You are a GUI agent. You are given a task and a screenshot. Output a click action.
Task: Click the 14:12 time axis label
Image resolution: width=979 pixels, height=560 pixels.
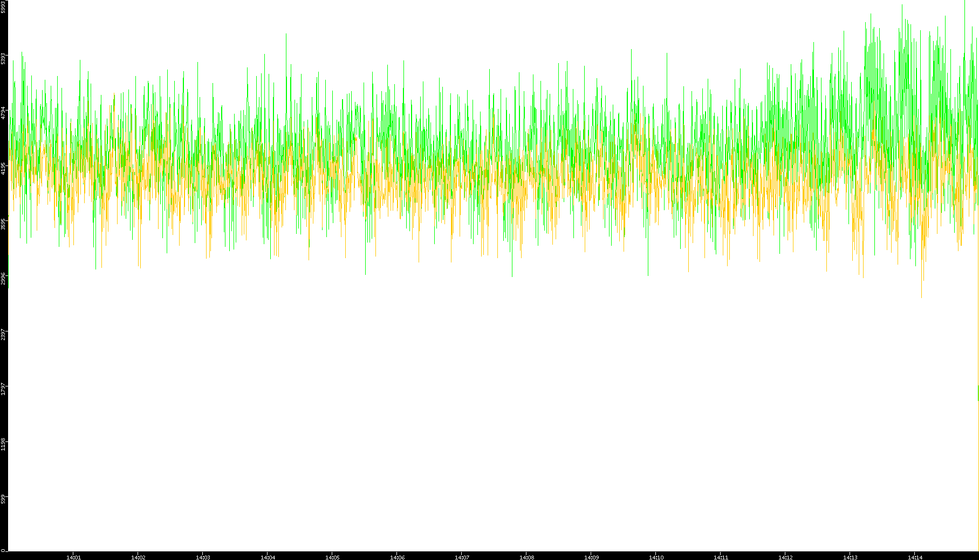pyautogui.click(x=785, y=557)
